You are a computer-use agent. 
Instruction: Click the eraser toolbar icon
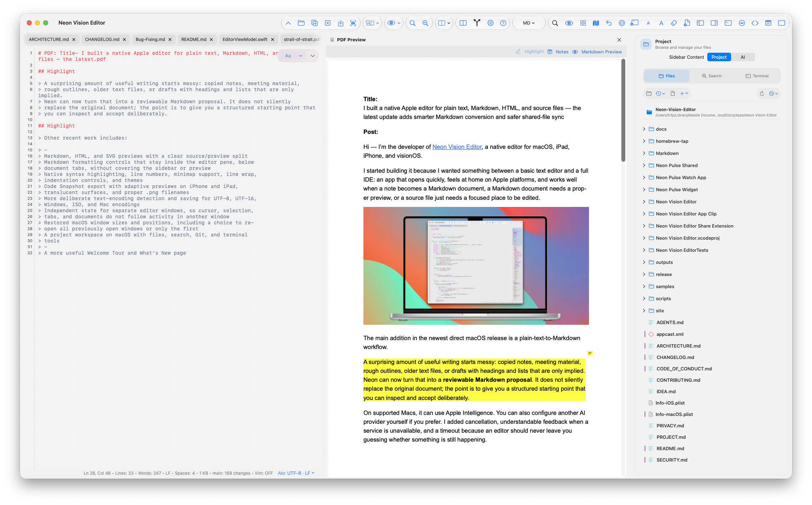(674, 23)
